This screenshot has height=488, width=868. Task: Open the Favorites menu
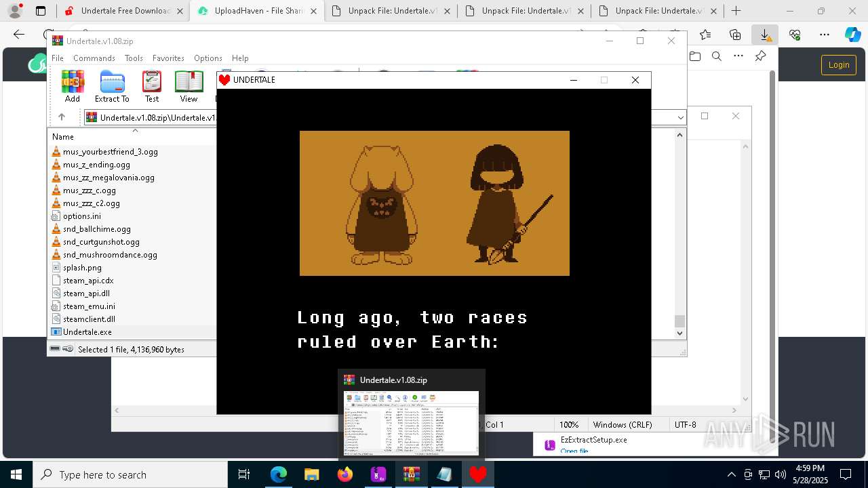168,58
